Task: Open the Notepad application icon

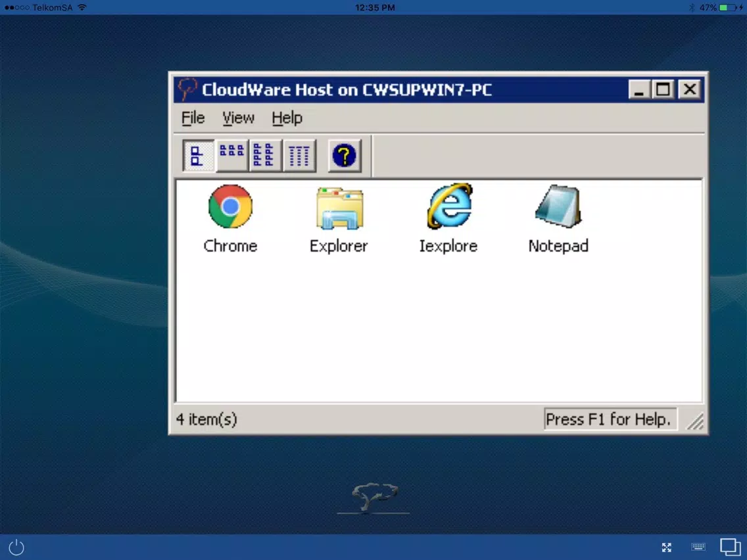Action: [558, 206]
